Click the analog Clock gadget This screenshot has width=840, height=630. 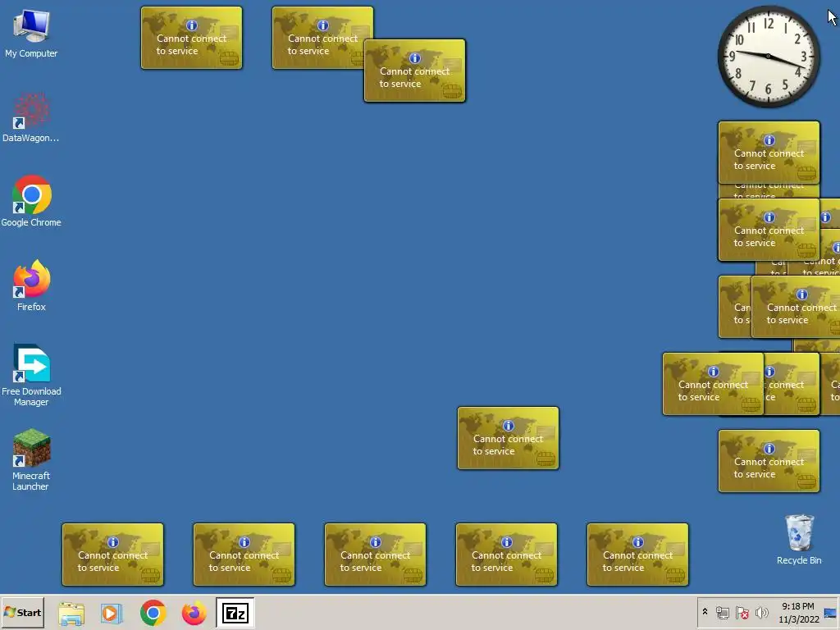[x=768, y=57]
